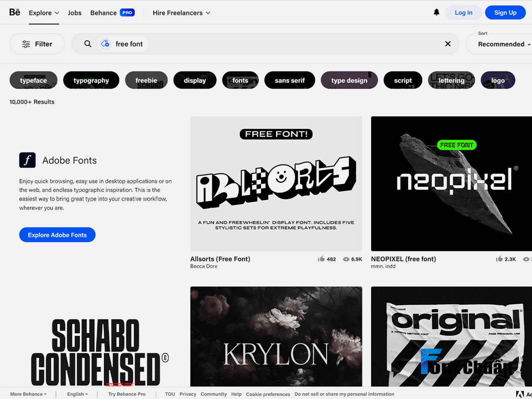Image resolution: width=532 pixels, height=399 pixels.
Task: Select the display tag
Action: pos(195,80)
